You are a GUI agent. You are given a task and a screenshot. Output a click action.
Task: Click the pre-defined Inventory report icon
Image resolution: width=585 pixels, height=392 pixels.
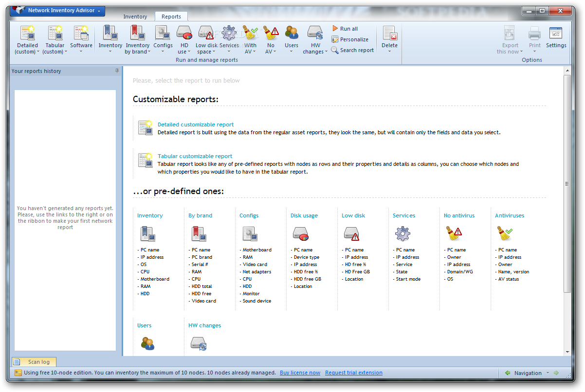(x=147, y=234)
